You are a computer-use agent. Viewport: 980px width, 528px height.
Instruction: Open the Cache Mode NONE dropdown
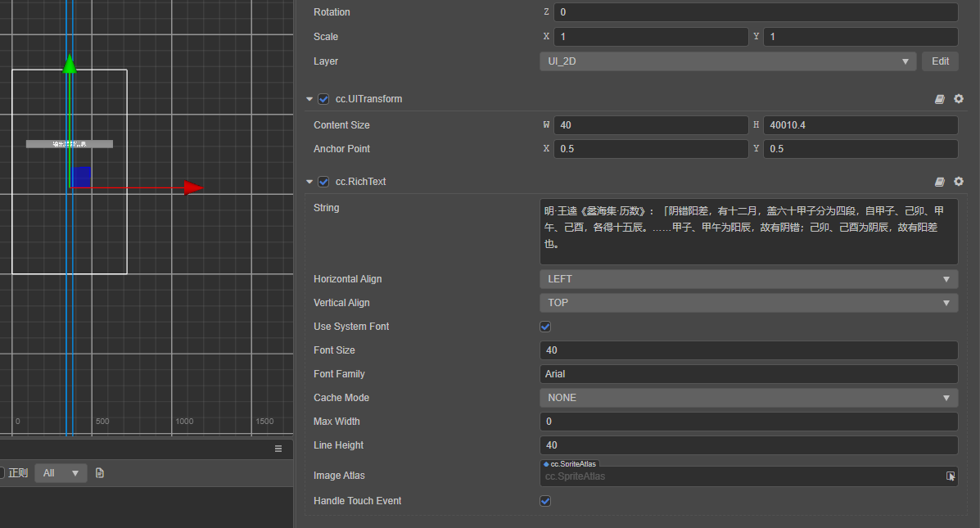(x=749, y=398)
